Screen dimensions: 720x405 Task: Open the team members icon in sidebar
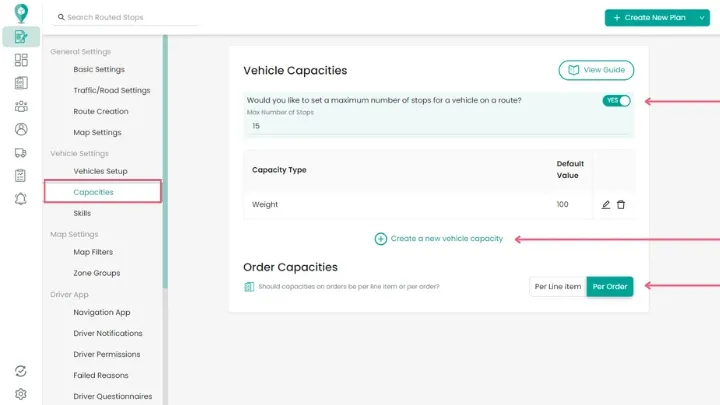pyautogui.click(x=21, y=106)
